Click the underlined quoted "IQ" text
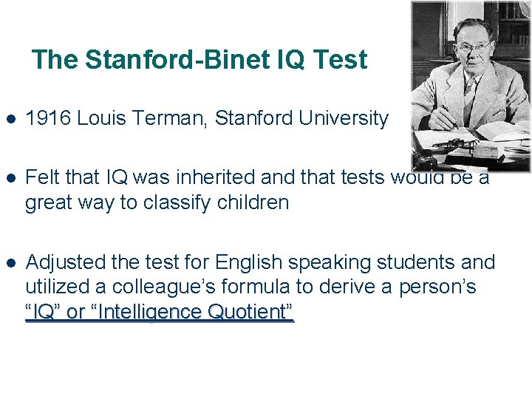The image size is (532, 399). [x=43, y=312]
